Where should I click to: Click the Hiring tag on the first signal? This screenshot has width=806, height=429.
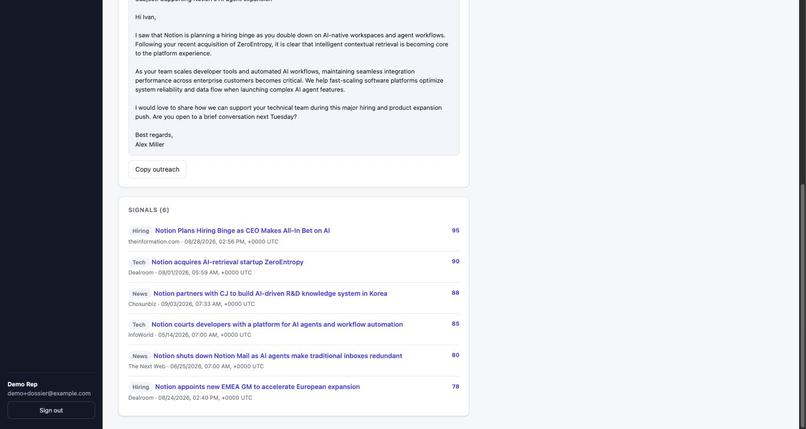(x=140, y=231)
